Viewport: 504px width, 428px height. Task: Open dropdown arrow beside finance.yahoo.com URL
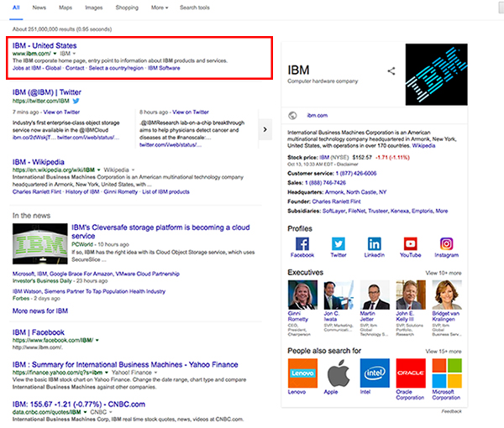tap(107, 373)
